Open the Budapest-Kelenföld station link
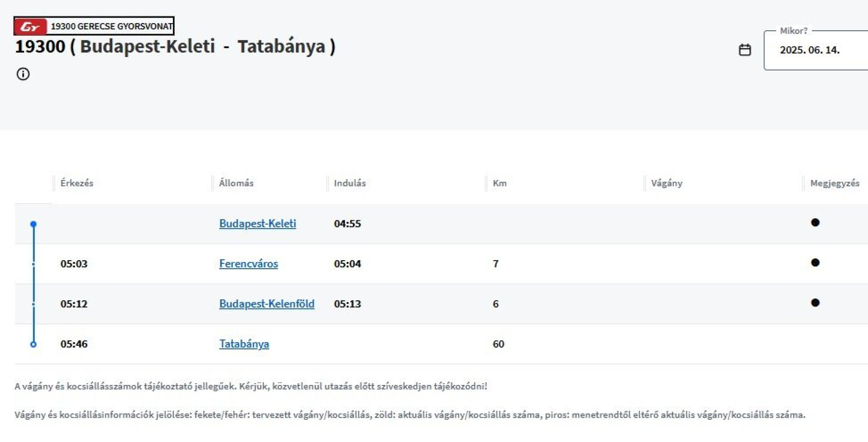 coord(267,304)
